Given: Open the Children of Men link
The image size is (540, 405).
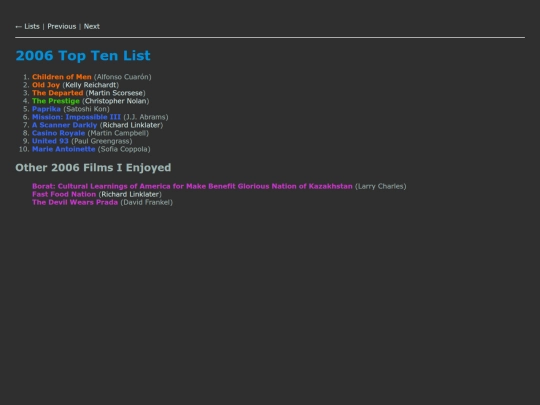Looking at the screenshot, I should (62, 77).
